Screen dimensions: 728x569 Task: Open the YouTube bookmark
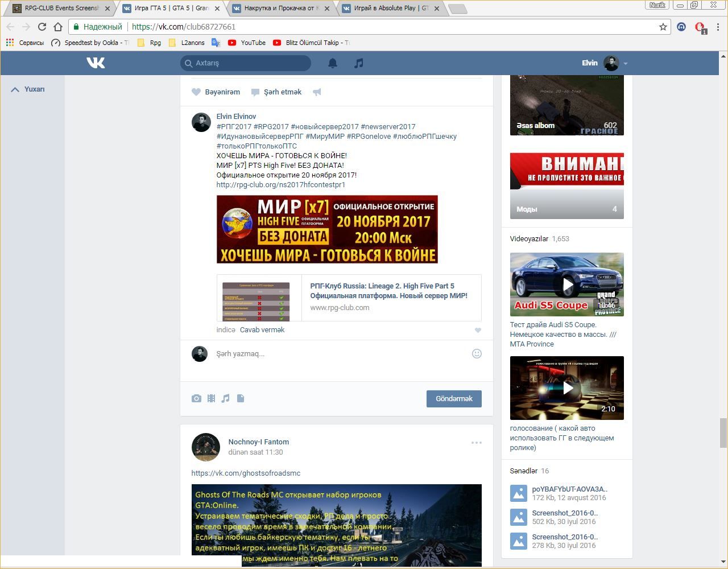[x=247, y=43]
